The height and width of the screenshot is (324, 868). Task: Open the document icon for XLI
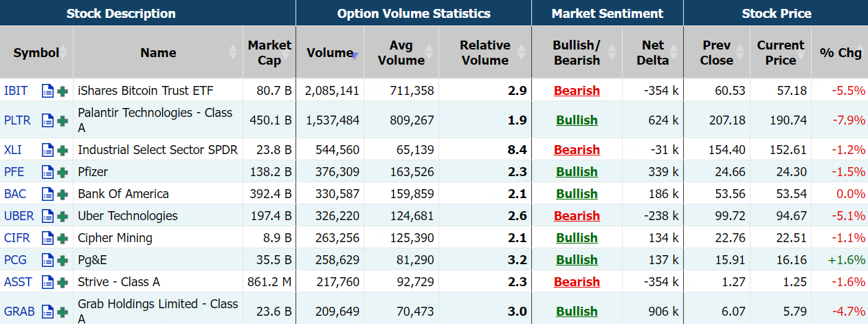[47, 150]
